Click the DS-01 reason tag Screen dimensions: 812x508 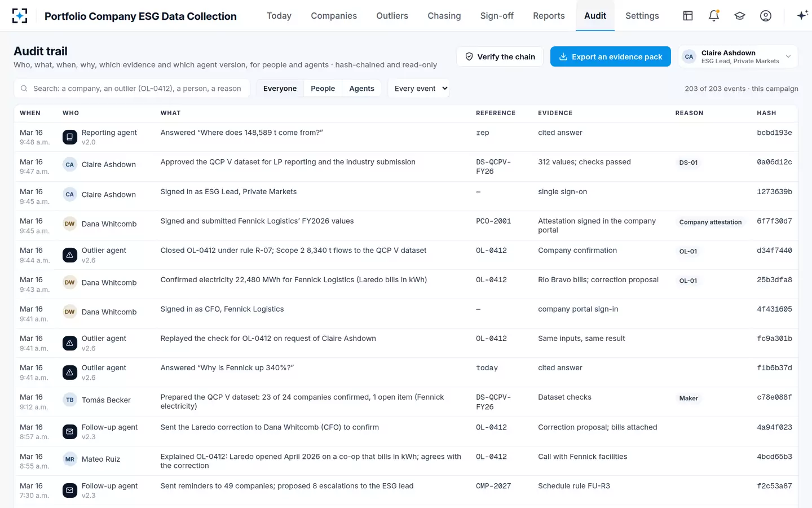(x=689, y=163)
